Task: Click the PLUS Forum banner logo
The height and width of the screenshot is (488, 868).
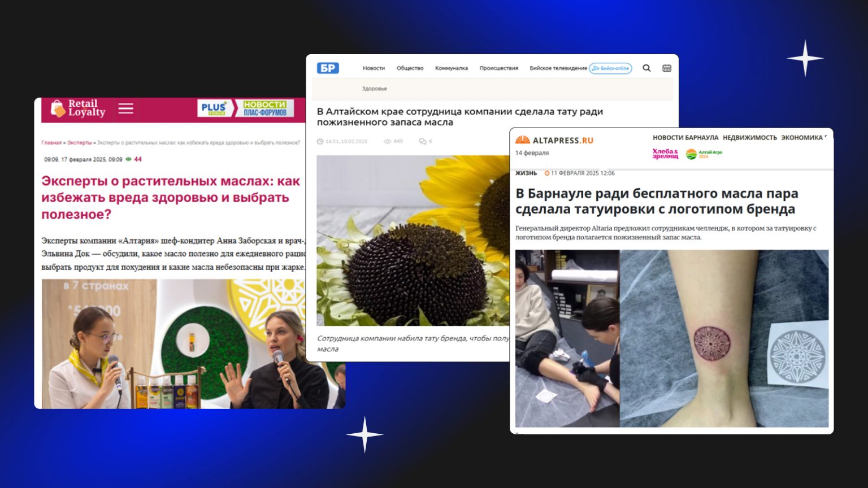Action: 214,108
